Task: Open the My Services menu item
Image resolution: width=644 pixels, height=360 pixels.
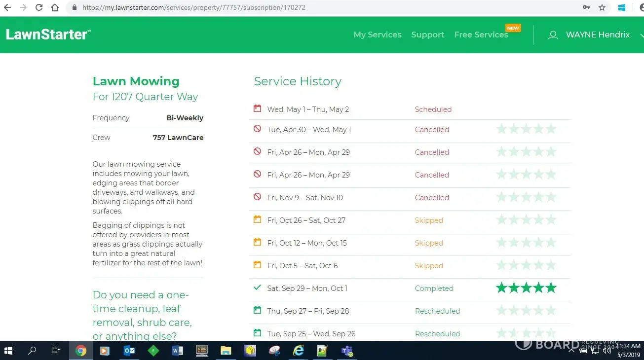Action: [x=377, y=35]
